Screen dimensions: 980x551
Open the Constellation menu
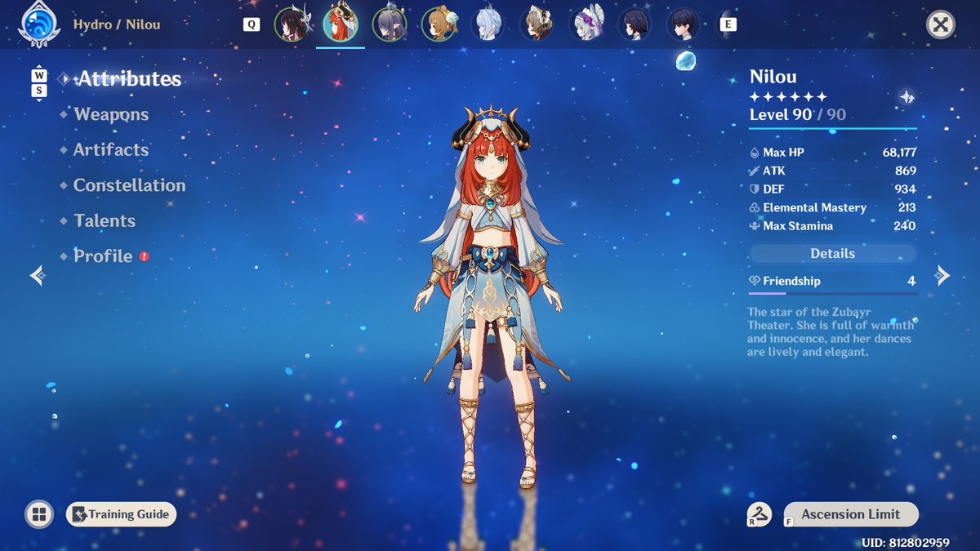[129, 185]
